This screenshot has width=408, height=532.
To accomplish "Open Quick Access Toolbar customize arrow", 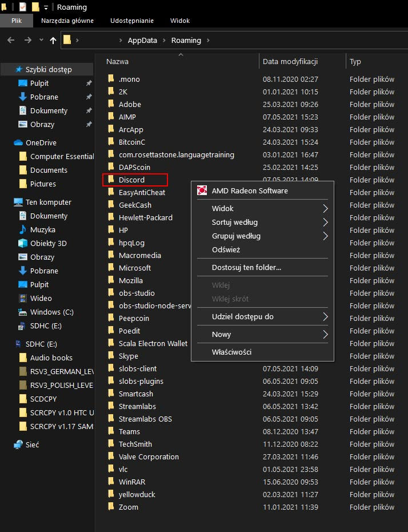I will point(46,7).
